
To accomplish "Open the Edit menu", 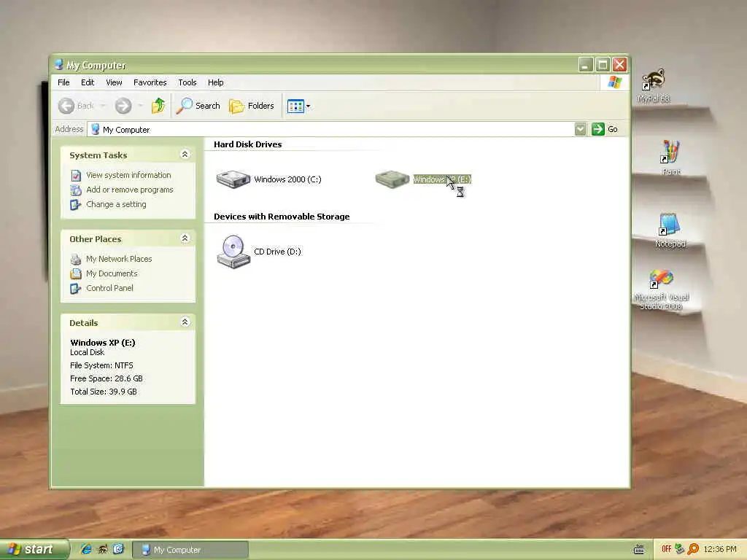I will pos(88,82).
